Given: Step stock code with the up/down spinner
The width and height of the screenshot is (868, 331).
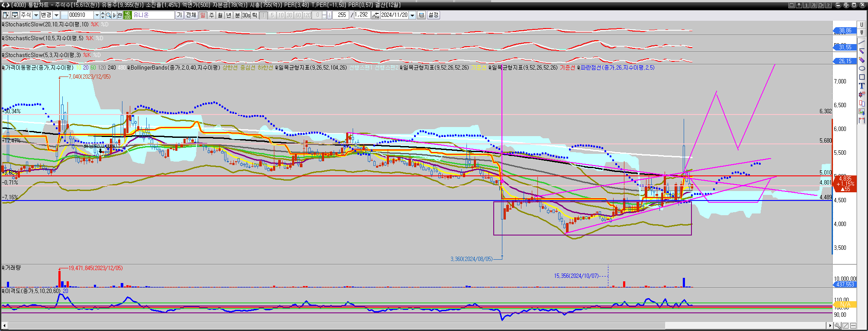Looking at the screenshot, I should tap(103, 15).
